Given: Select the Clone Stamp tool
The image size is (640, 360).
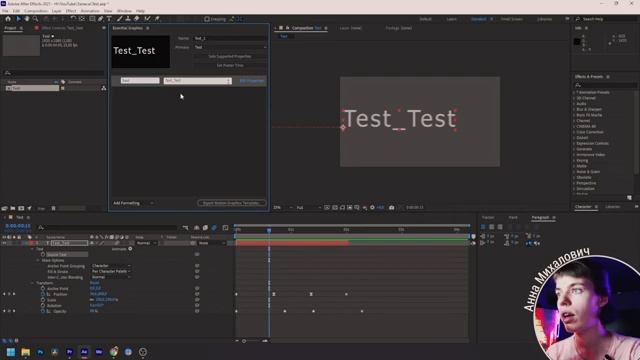Looking at the screenshot, I should (x=128, y=19).
